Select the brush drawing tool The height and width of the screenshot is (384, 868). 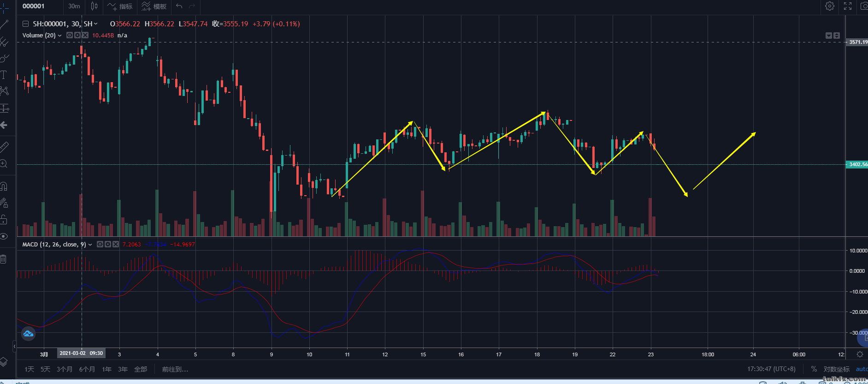(4, 58)
